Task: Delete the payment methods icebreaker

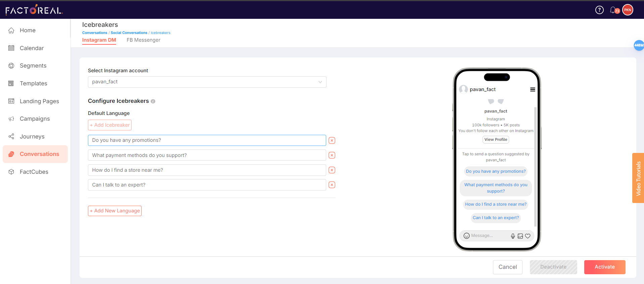Action: tap(332, 155)
